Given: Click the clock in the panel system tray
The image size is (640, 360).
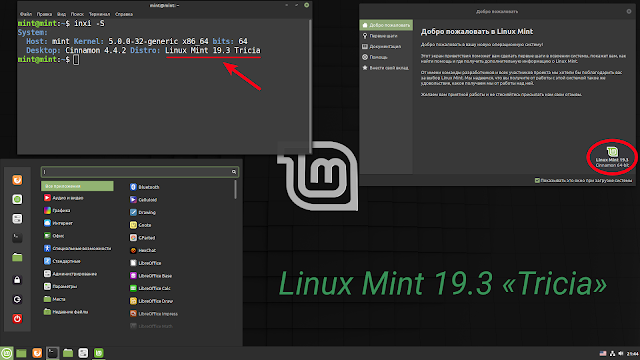Looking at the screenshot, I should tap(633, 353).
